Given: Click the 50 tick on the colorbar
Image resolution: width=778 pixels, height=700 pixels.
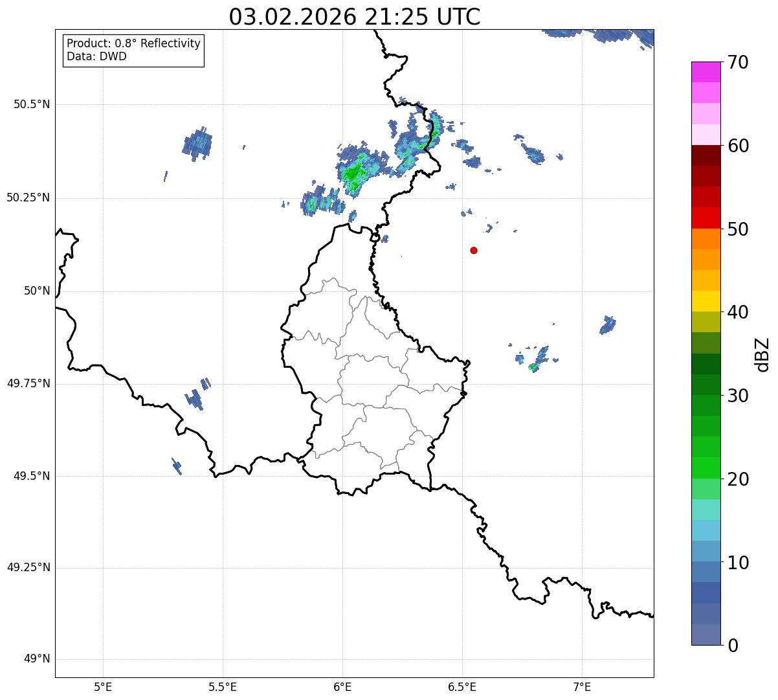Looking at the screenshot, I should (x=738, y=229).
